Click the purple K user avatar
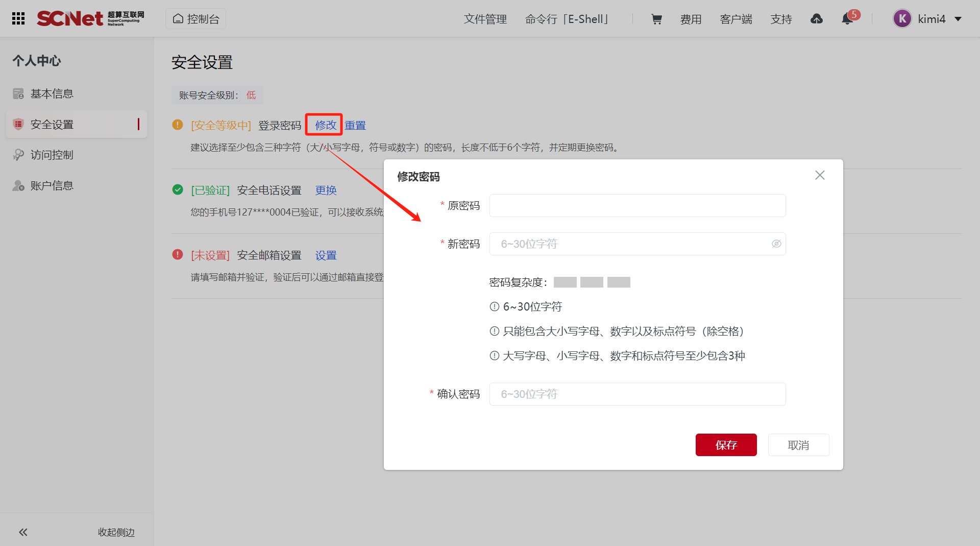 [x=902, y=19]
